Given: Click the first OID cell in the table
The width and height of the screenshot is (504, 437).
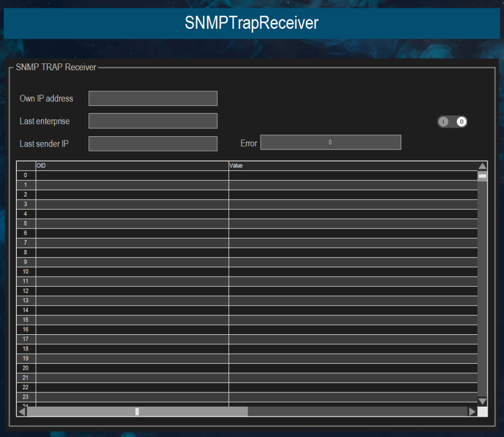Looking at the screenshot, I should coord(131,175).
